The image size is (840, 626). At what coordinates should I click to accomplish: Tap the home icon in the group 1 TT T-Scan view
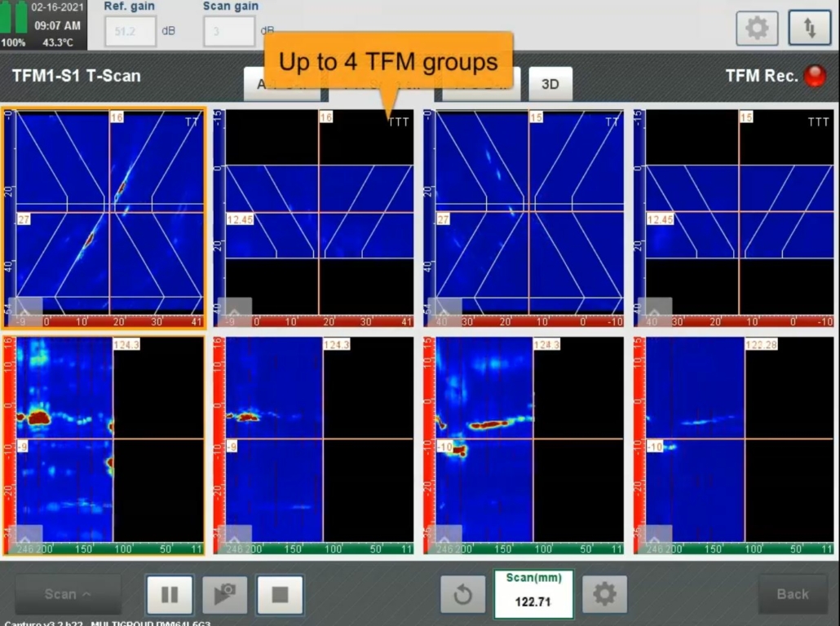pyautogui.click(x=24, y=311)
